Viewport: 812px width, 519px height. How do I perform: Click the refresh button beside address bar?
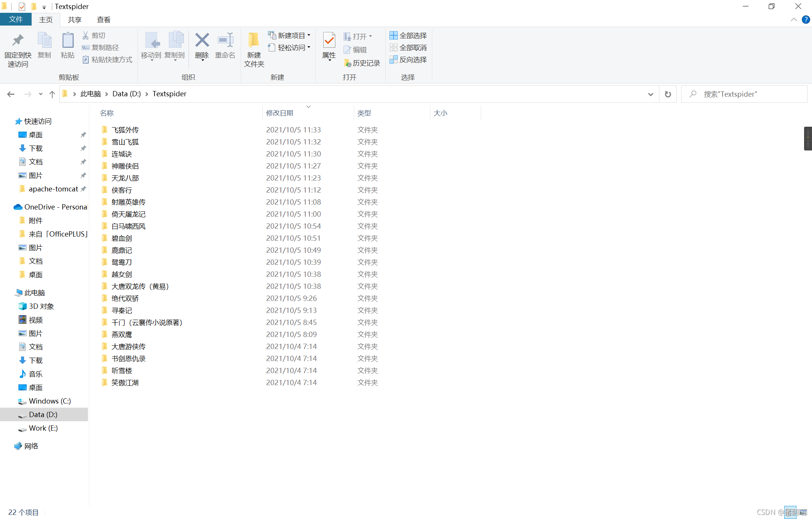point(668,94)
